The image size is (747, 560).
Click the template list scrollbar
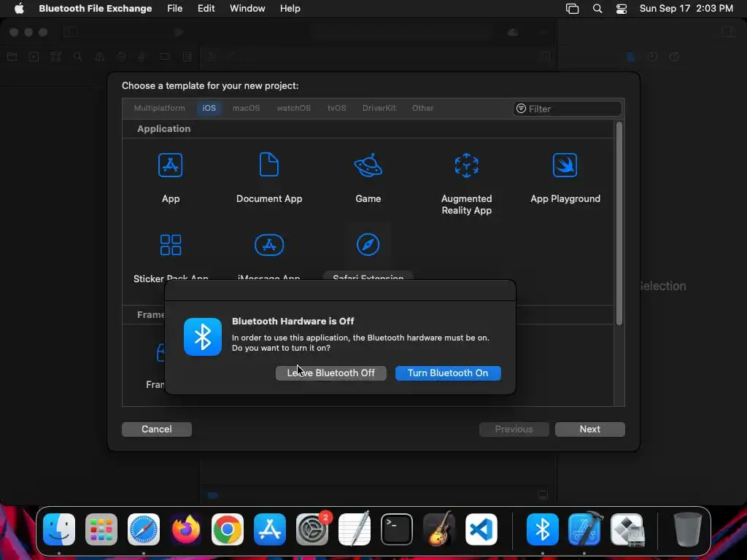point(619,224)
